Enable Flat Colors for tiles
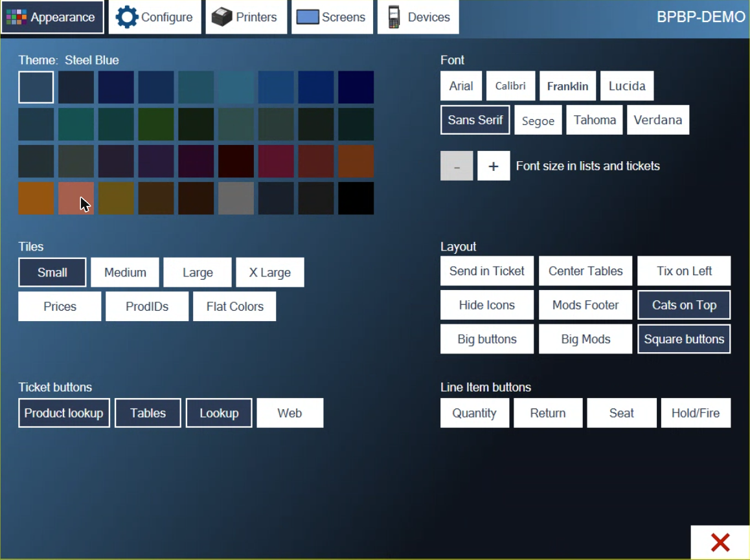Image resolution: width=750 pixels, height=560 pixels. point(234,306)
